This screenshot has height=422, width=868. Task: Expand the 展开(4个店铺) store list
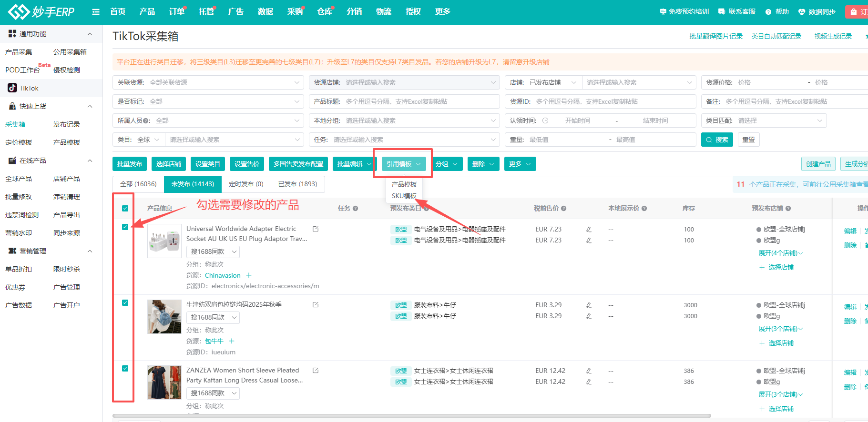pyautogui.click(x=780, y=253)
